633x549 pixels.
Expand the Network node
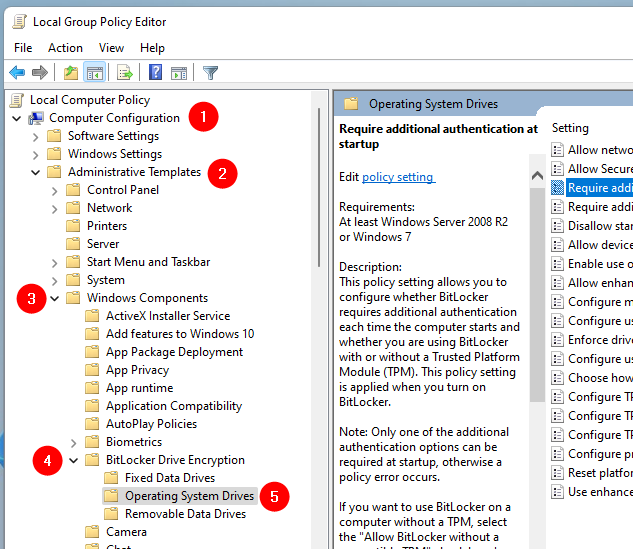point(54,209)
